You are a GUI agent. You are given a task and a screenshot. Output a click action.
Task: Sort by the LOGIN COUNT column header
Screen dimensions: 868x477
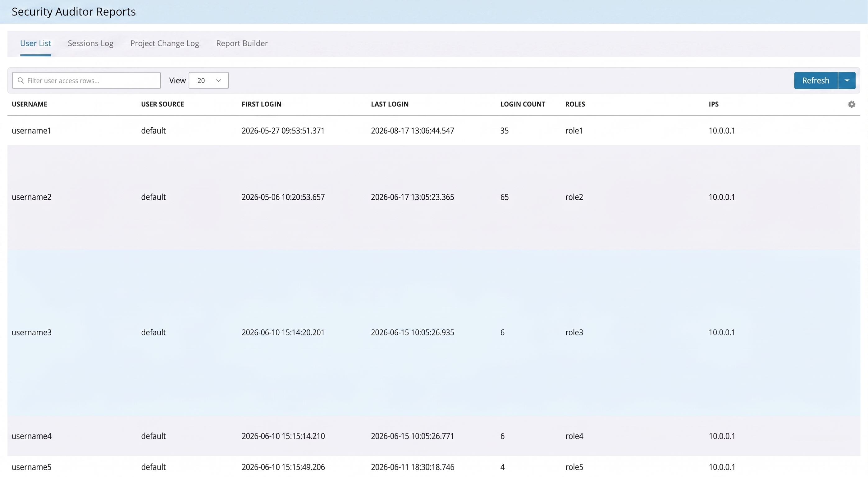pyautogui.click(x=523, y=104)
